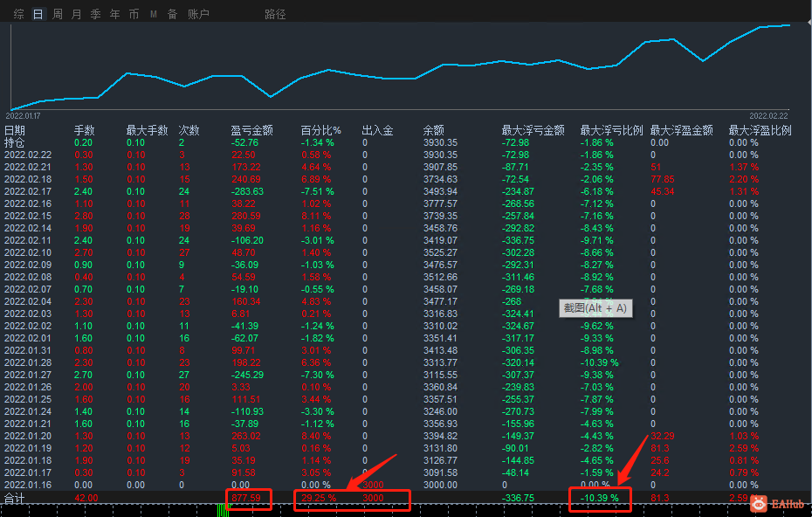Click the 出入金 column header
This screenshot has height=517, width=812.
(x=377, y=130)
